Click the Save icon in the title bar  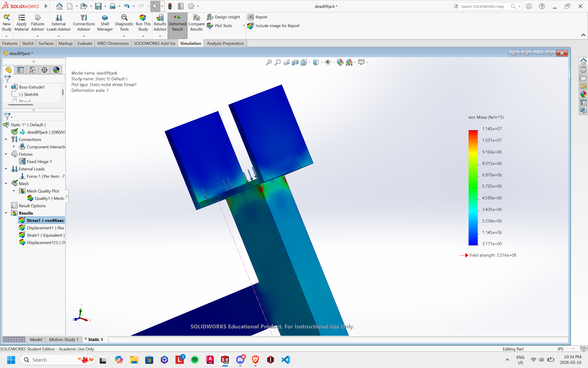coord(98,6)
